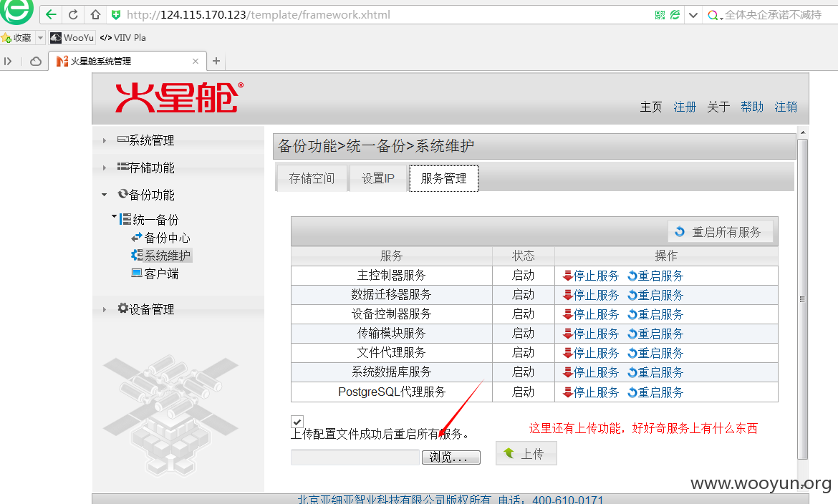Click the 浏览... browse button
This screenshot has width=838, height=504.
click(x=451, y=457)
